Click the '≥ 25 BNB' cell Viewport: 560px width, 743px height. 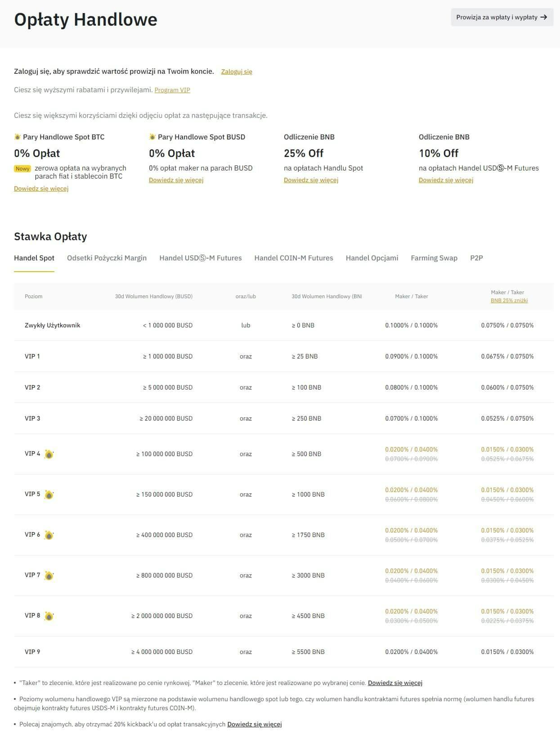pos(305,356)
